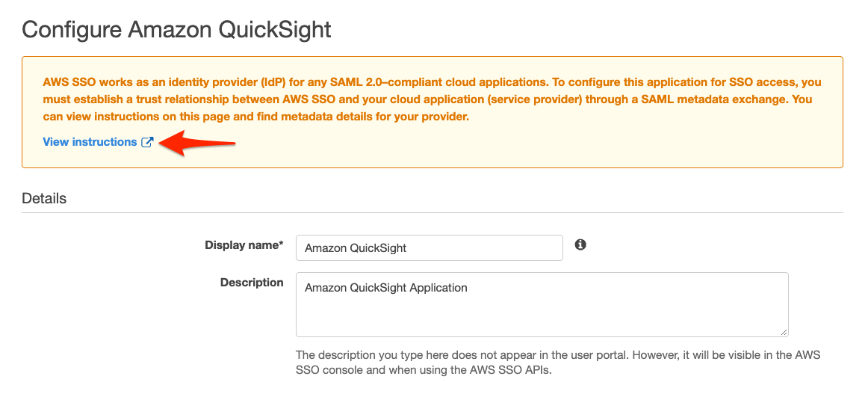Click the Configure Amazon QuickSight page title
The image size is (868, 397).
pos(176,30)
